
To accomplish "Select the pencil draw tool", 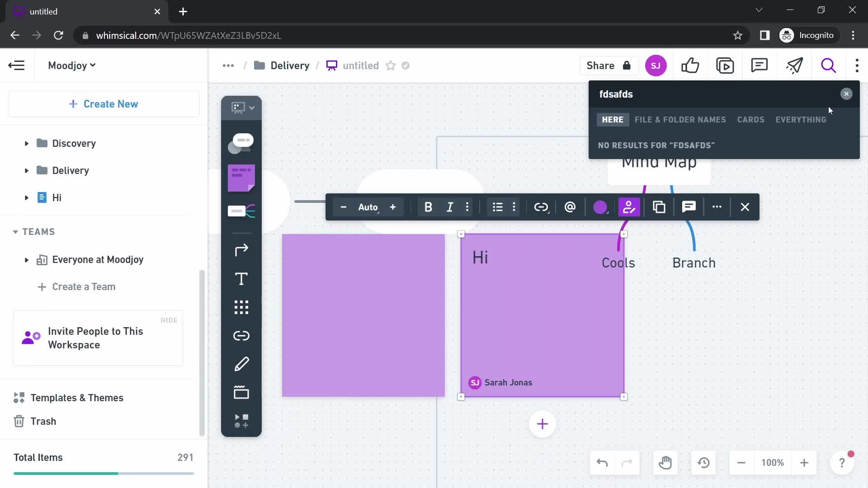I will [241, 364].
